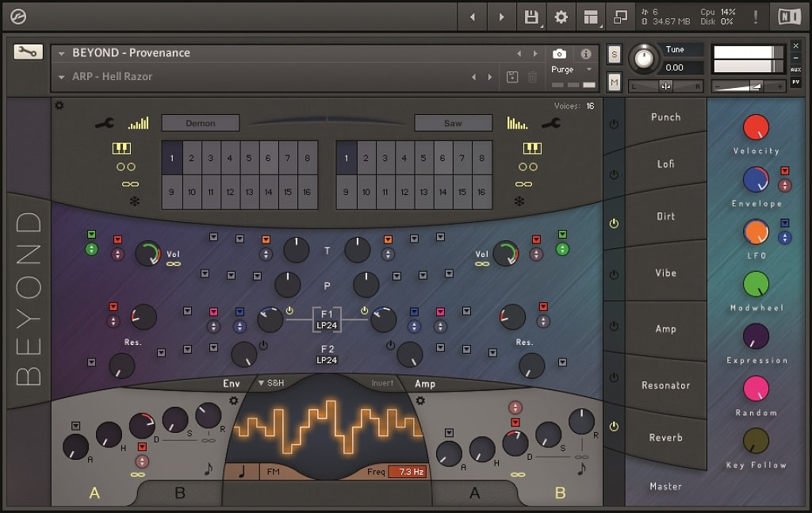The height and width of the screenshot is (513, 812).
Task: Click the pink Random knob
Action: click(756, 389)
